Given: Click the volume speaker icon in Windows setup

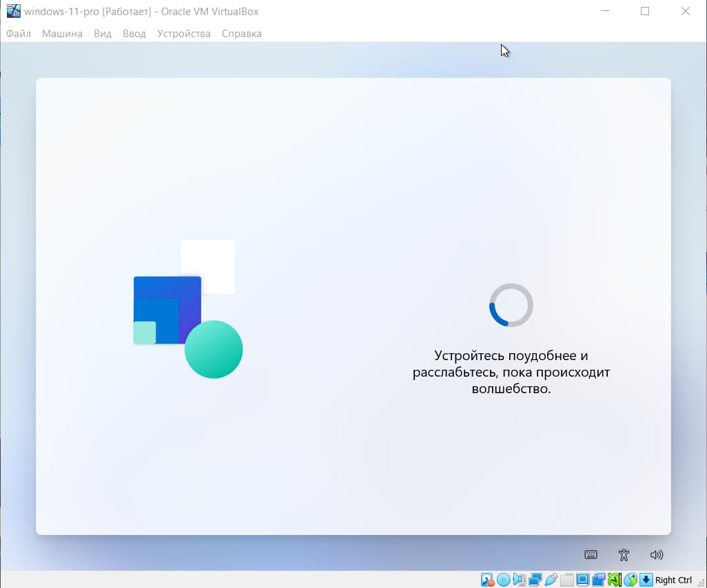Looking at the screenshot, I should pyautogui.click(x=657, y=555).
